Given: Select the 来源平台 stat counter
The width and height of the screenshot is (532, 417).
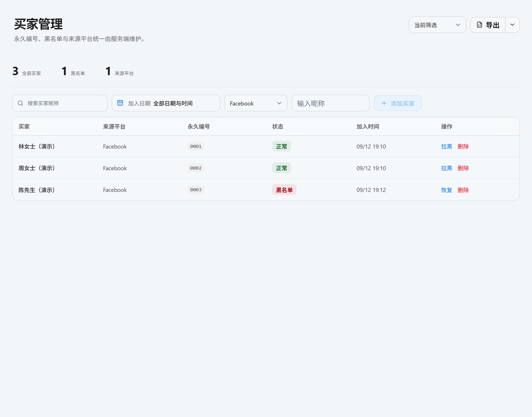Looking at the screenshot, I should (120, 71).
